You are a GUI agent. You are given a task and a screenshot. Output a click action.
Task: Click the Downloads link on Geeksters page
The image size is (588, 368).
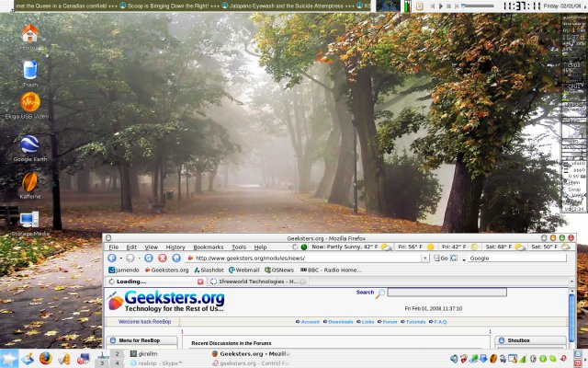(x=340, y=322)
